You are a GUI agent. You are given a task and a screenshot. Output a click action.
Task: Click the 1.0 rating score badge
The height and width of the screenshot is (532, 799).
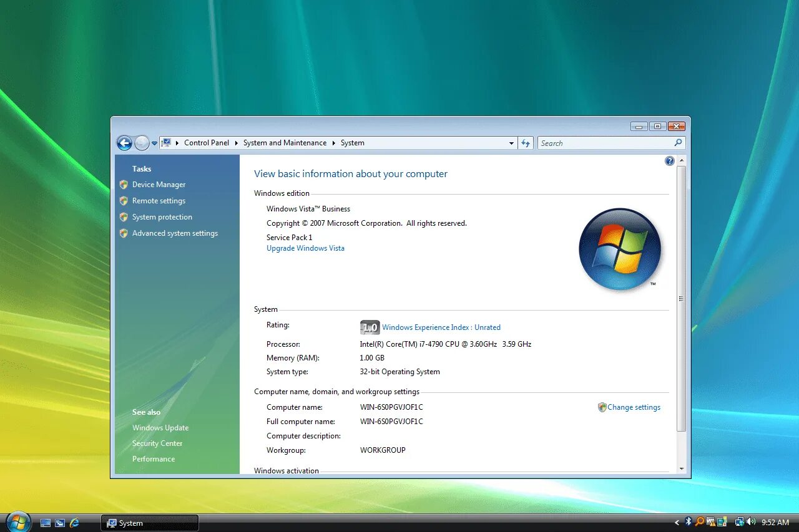tap(370, 327)
